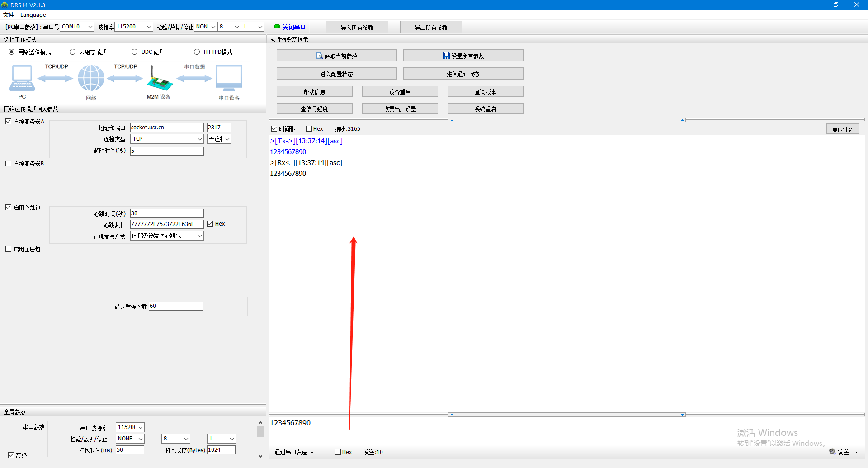Click the serial device monitor icon

click(x=229, y=78)
